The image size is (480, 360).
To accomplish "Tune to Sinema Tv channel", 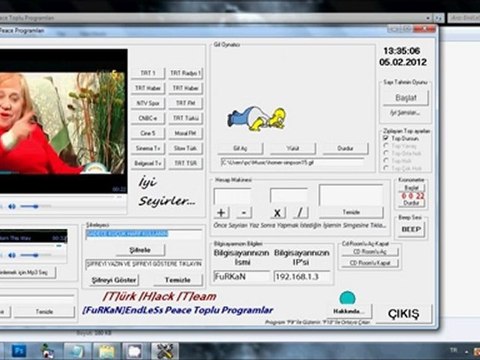I will click(x=148, y=148).
